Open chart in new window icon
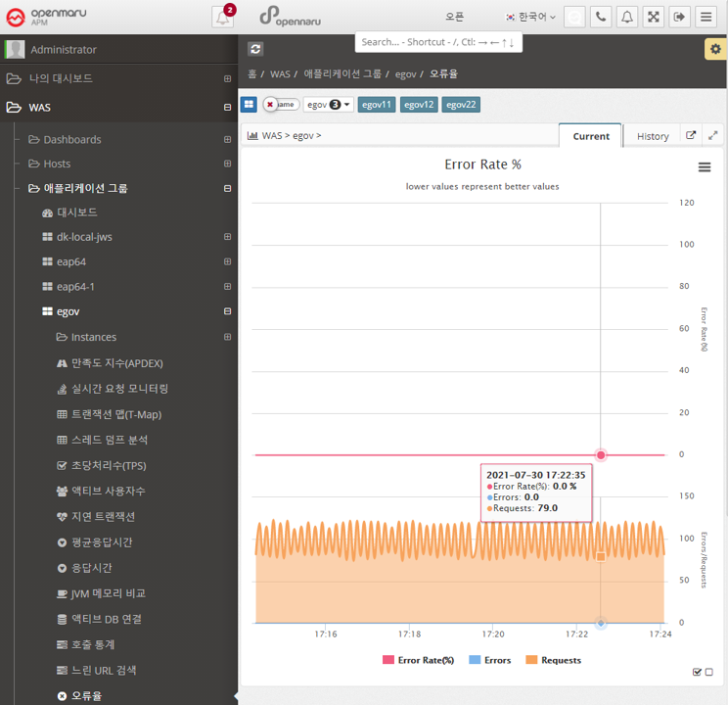Viewport: 728px width, 705px height. (x=691, y=136)
